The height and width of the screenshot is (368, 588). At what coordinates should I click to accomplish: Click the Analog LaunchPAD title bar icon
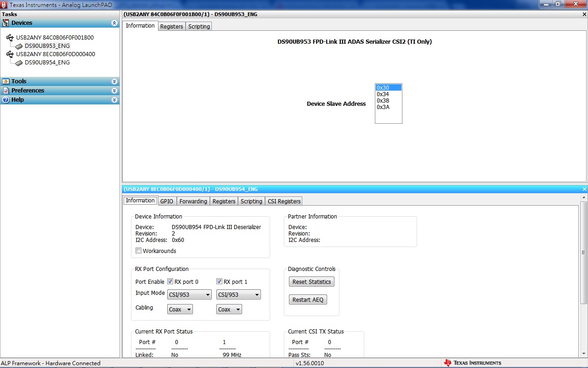coord(4,4)
